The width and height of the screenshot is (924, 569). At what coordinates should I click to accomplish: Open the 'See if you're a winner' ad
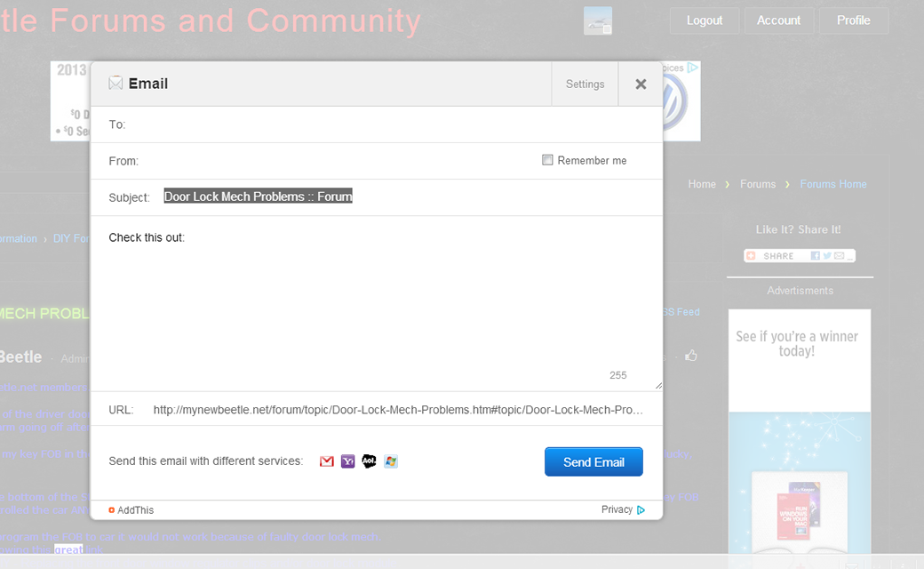799,431
